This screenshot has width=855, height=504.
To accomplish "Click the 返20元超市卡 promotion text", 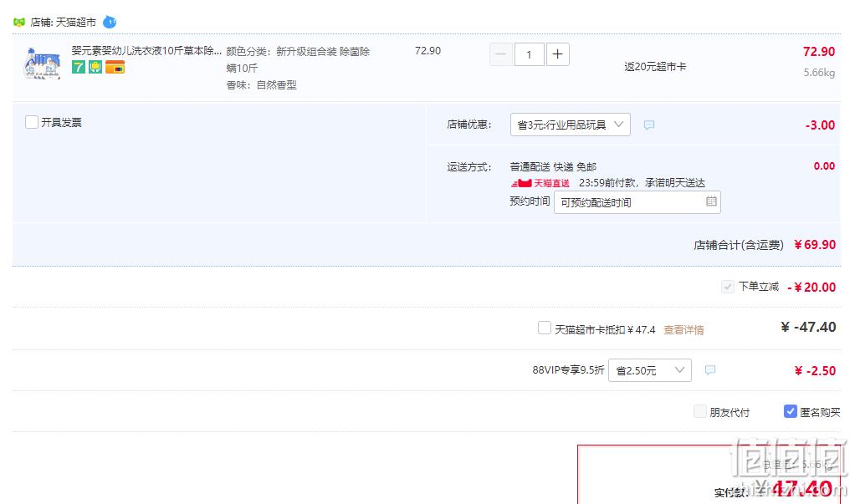I will 655,67.
